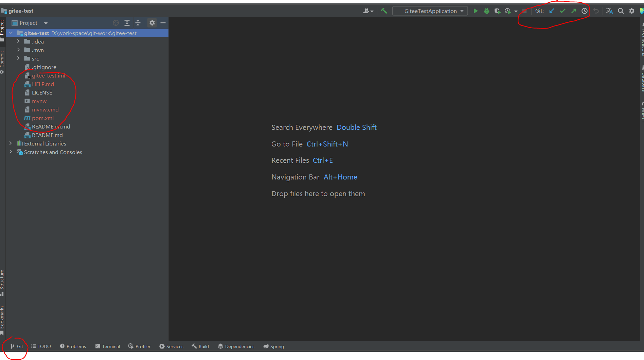The image size is (644, 360).
Task: Expand the .idea folder
Action: (x=19, y=41)
